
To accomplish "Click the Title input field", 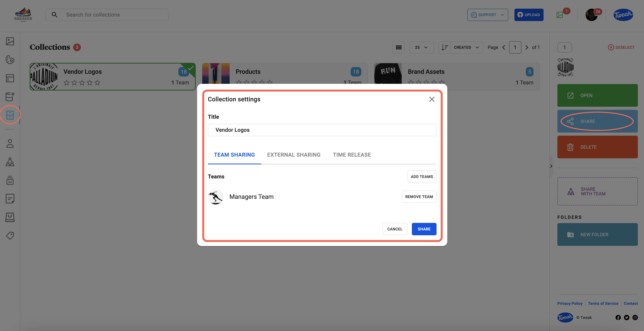I will (x=322, y=130).
